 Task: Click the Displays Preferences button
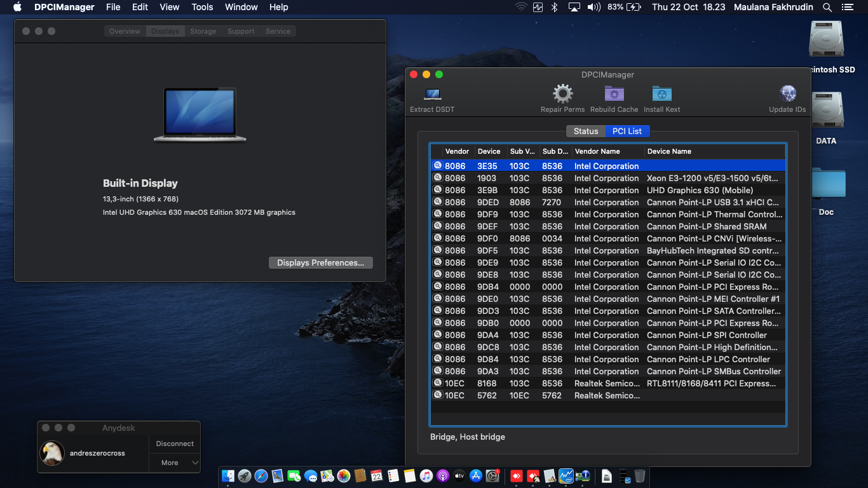click(x=320, y=263)
